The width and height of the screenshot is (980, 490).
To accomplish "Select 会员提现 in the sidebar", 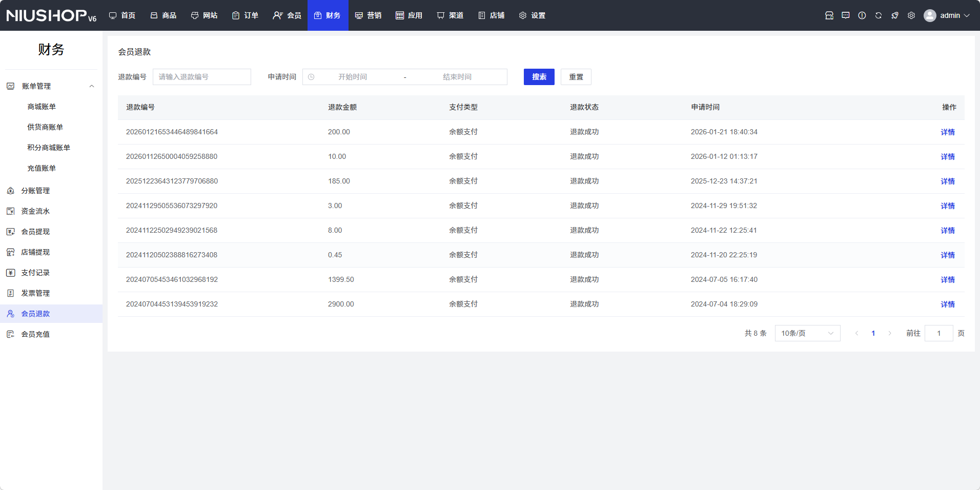I will click(35, 232).
